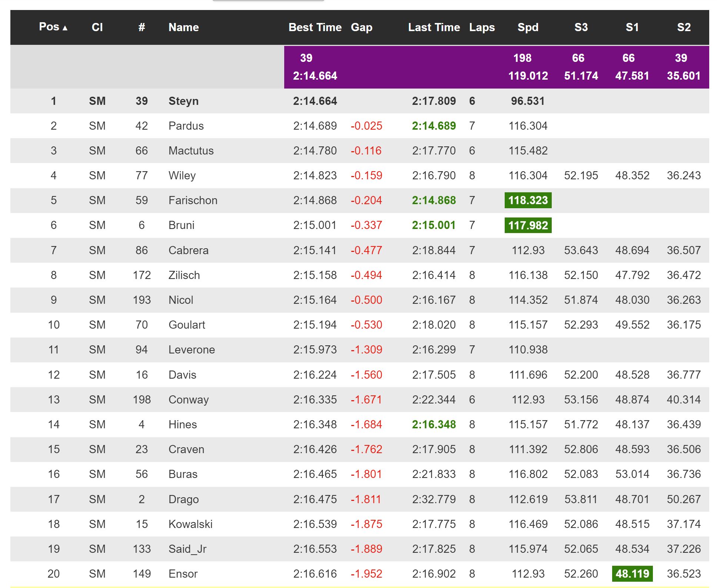This screenshot has width=717, height=588.
Task: Sort by the Name column header
Action: 184,27
